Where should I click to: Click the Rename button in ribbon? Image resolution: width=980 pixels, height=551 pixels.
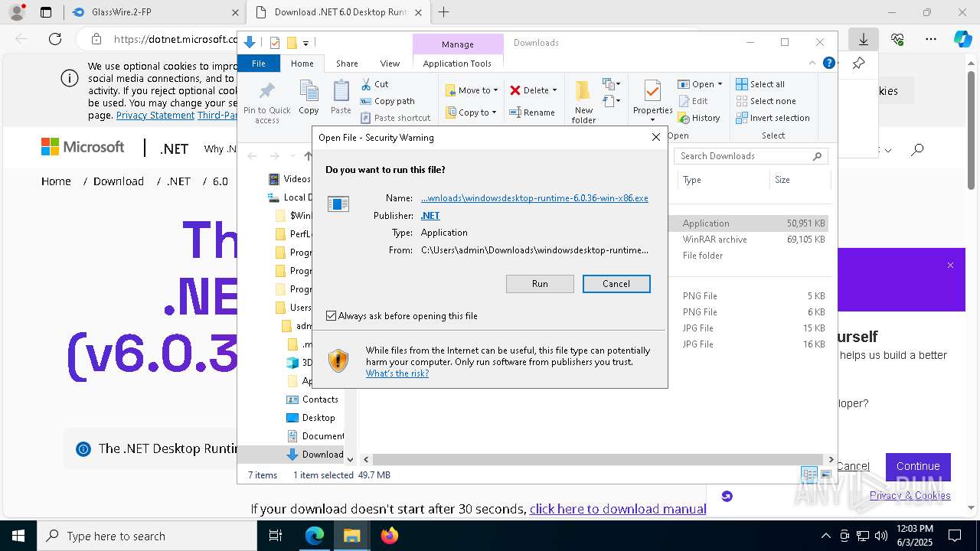(x=532, y=112)
